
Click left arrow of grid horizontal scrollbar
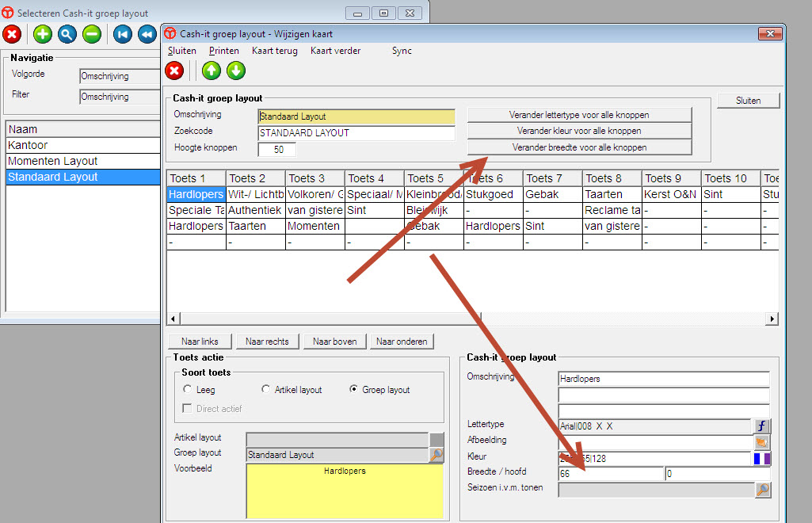pyautogui.click(x=173, y=319)
